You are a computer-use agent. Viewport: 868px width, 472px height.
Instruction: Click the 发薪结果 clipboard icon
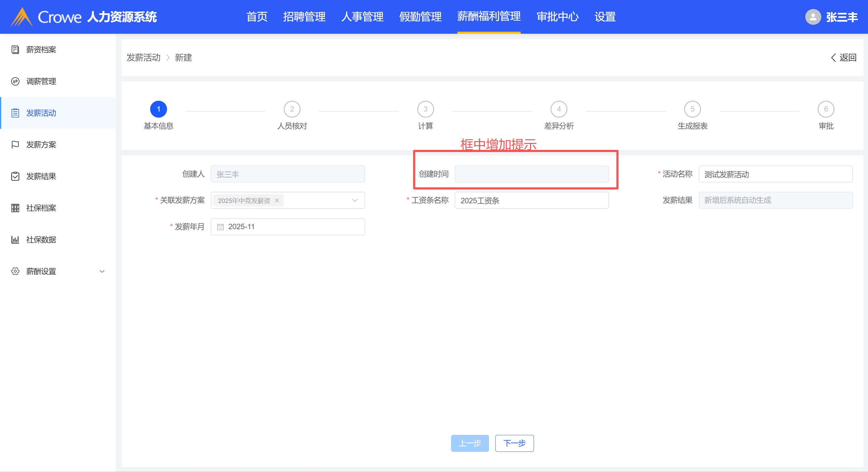[15, 176]
